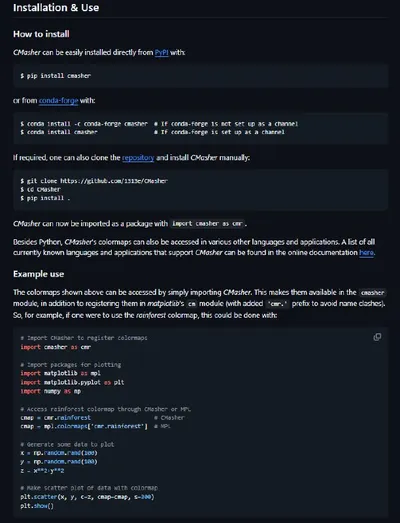Viewport: 400px width, 523px height.
Task: Select the 'How to install' heading
Action: point(41,34)
